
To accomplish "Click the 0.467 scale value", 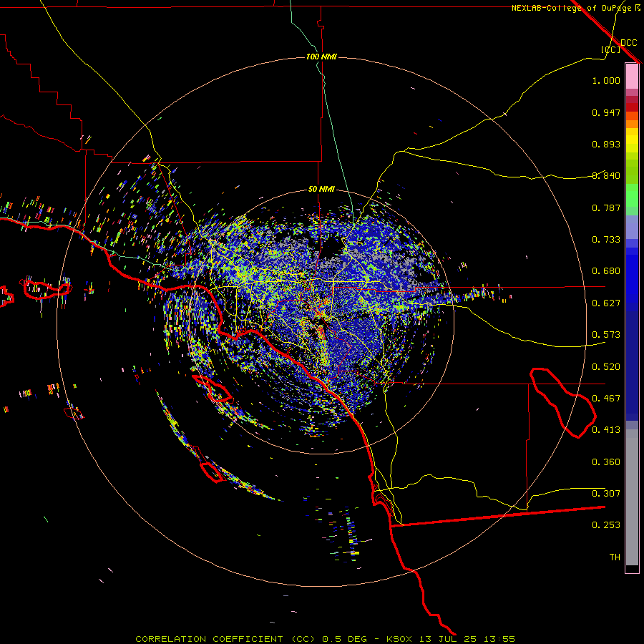I will [x=606, y=399].
